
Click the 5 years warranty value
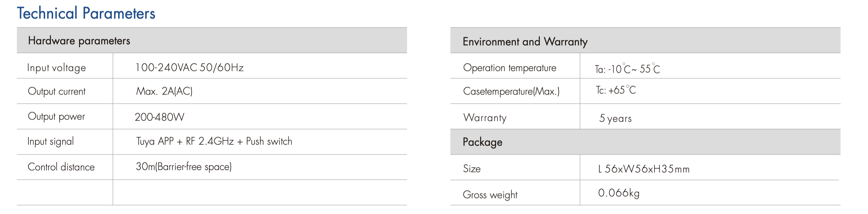point(615,118)
